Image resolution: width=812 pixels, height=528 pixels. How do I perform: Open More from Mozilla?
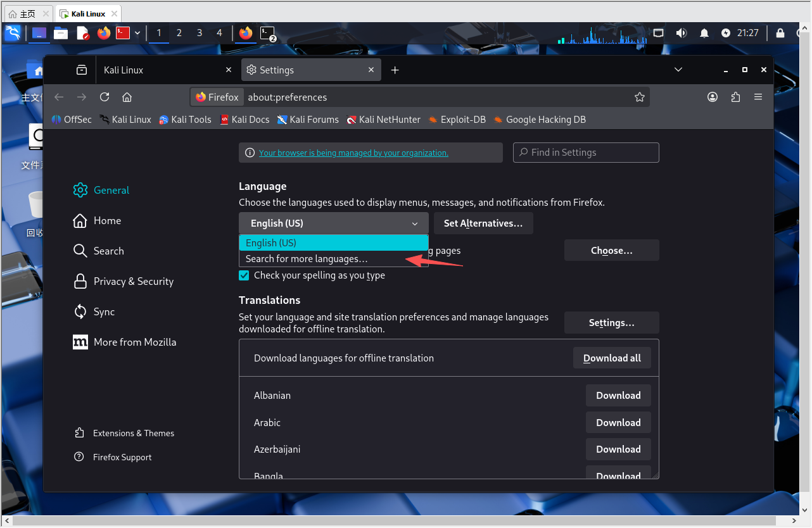pyautogui.click(x=125, y=342)
